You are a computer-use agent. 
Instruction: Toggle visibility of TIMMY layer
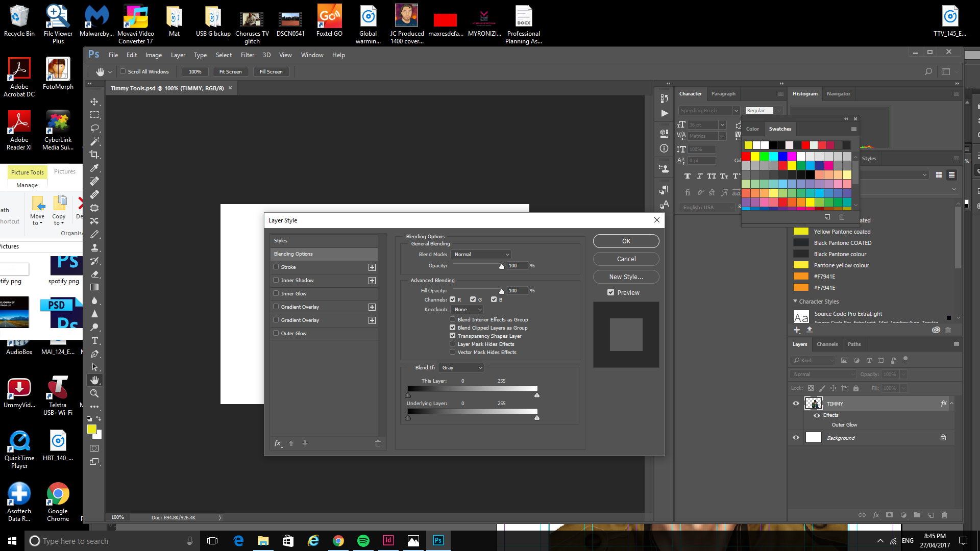(x=796, y=403)
